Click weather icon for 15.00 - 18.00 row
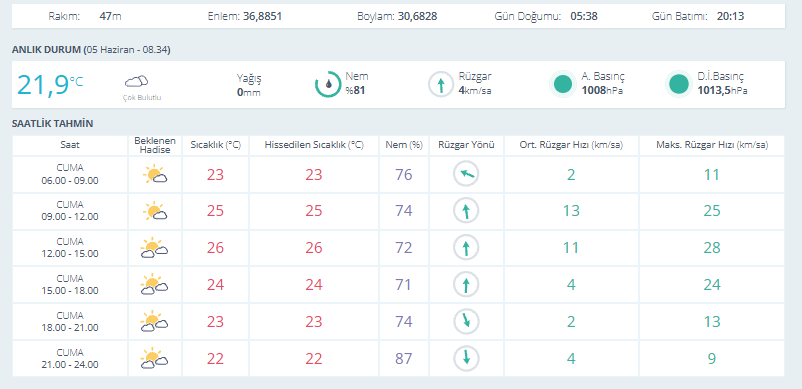This screenshot has width=802, height=389. coord(154,285)
